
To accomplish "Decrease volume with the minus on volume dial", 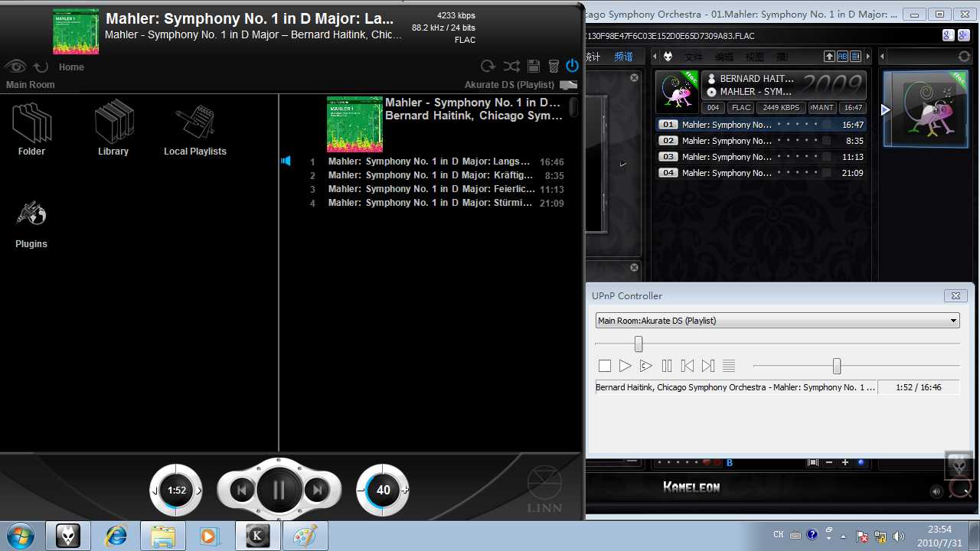I will (361, 491).
